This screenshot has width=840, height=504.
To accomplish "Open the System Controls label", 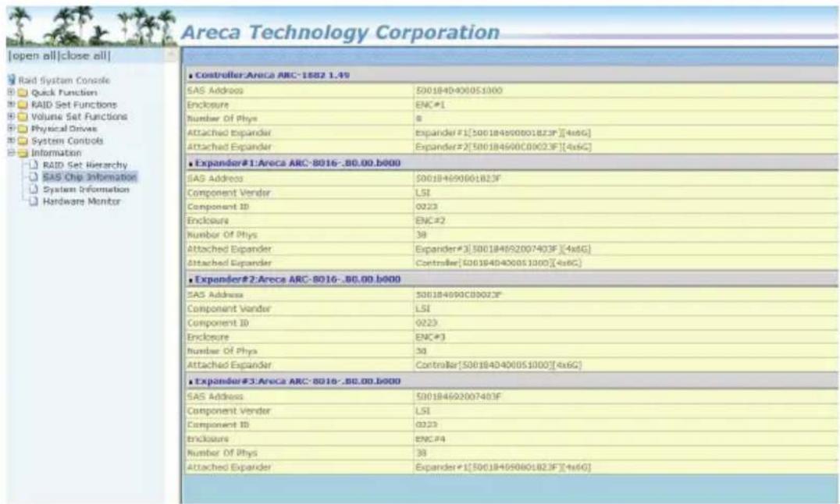I will pos(67,141).
